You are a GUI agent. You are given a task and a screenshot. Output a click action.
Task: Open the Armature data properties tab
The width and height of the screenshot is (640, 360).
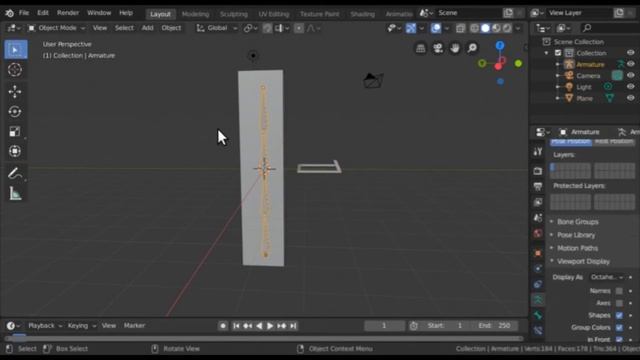coord(538,300)
